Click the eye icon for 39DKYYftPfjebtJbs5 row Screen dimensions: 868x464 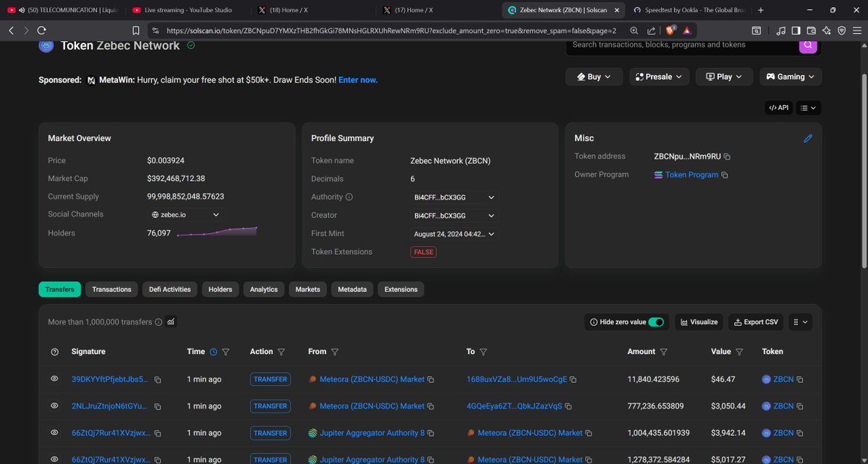54,379
